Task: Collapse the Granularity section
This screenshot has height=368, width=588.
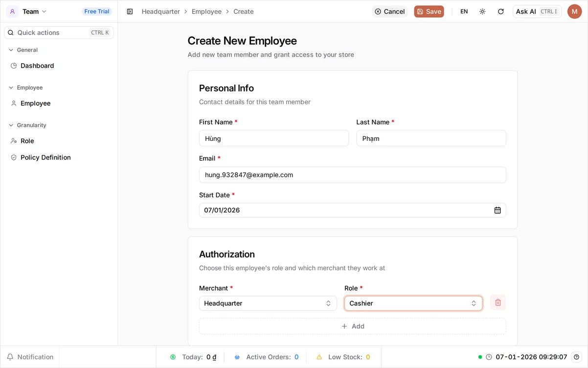Action: point(27,125)
